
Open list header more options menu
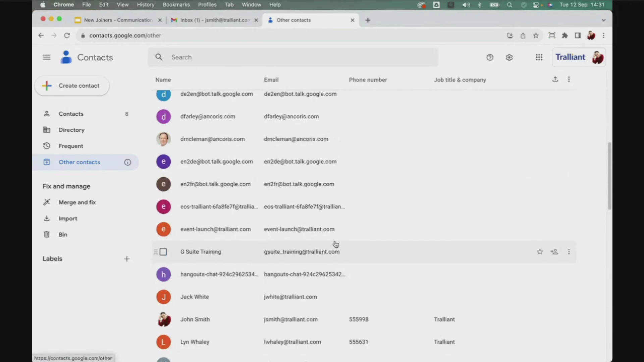point(569,79)
